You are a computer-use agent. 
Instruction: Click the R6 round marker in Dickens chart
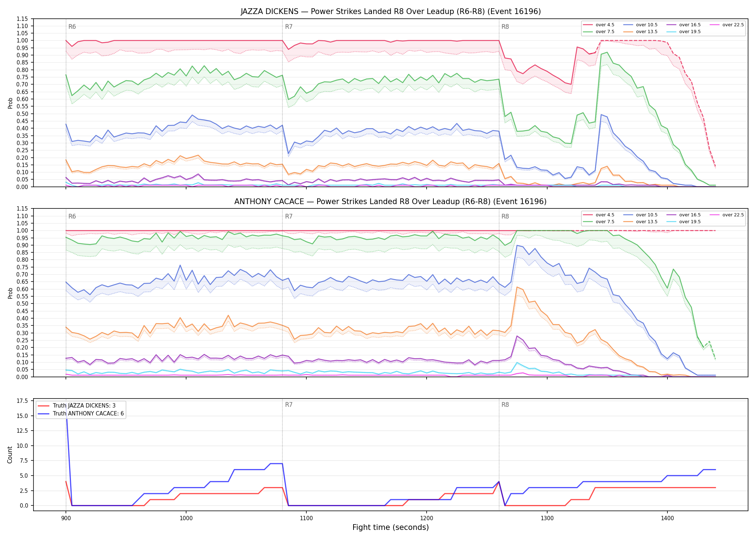(72, 27)
